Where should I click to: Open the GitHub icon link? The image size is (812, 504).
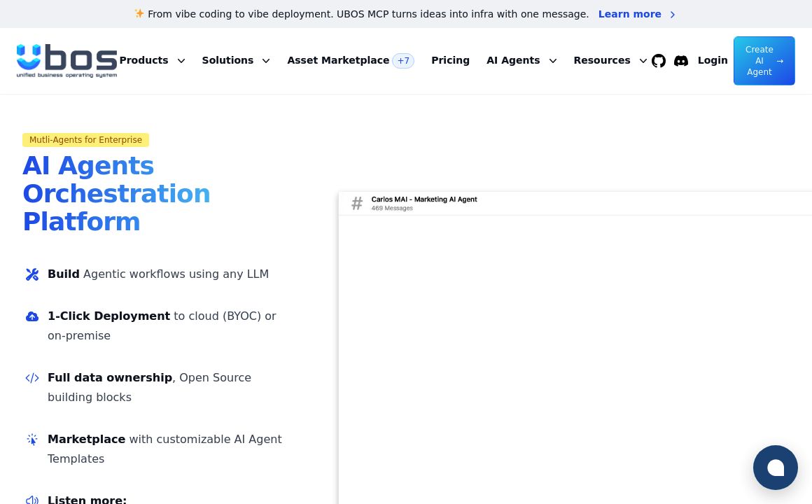click(x=659, y=61)
